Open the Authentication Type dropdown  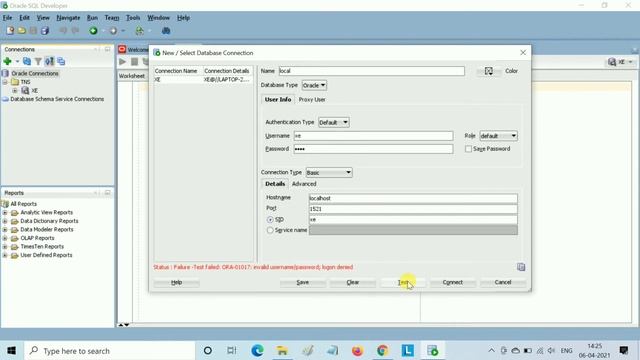click(333, 122)
